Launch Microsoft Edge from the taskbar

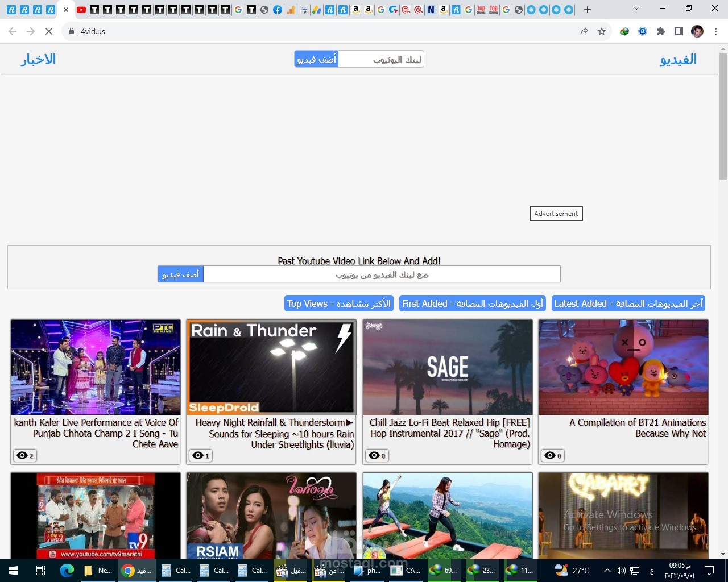pyautogui.click(x=67, y=571)
